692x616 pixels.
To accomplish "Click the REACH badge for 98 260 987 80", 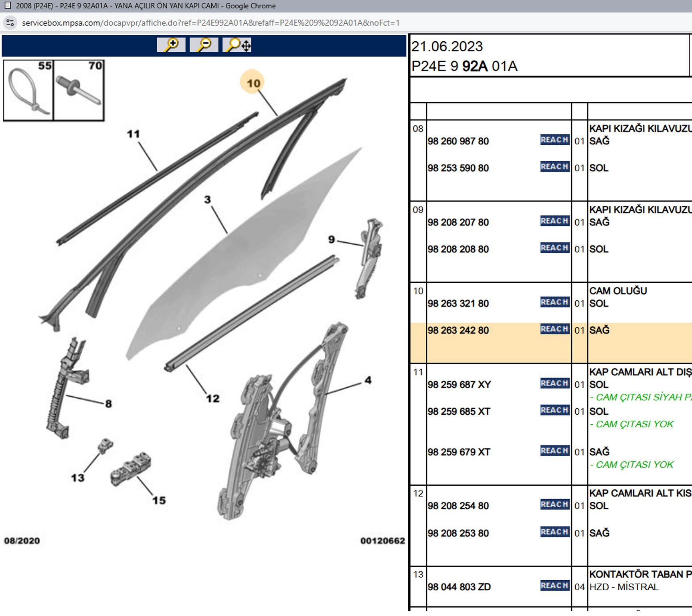I will tap(554, 140).
